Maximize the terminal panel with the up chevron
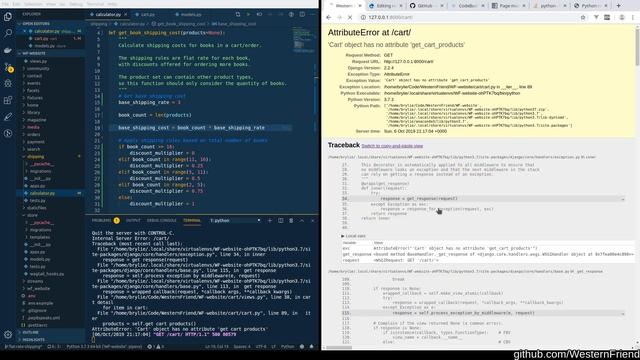Image resolution: width=640 pixels, height=360 pixels. coord(302,220)
